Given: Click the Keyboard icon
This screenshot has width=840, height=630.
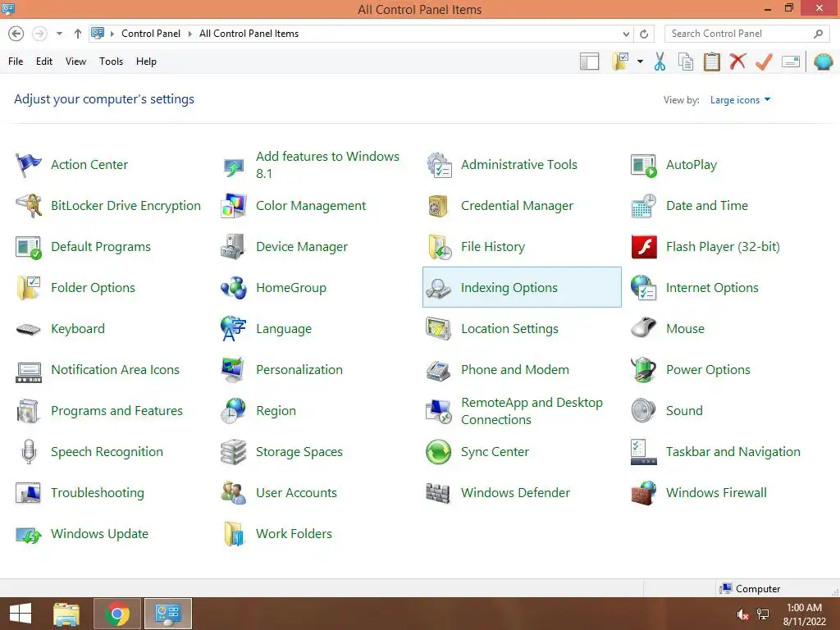Looking at the screenshot, I should point(28,329).
